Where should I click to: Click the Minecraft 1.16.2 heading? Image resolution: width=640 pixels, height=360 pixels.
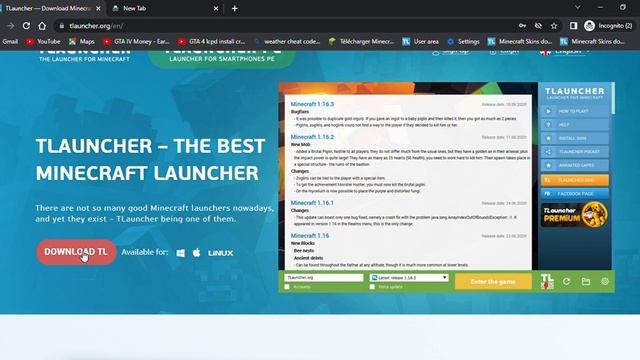click(312, 137)
